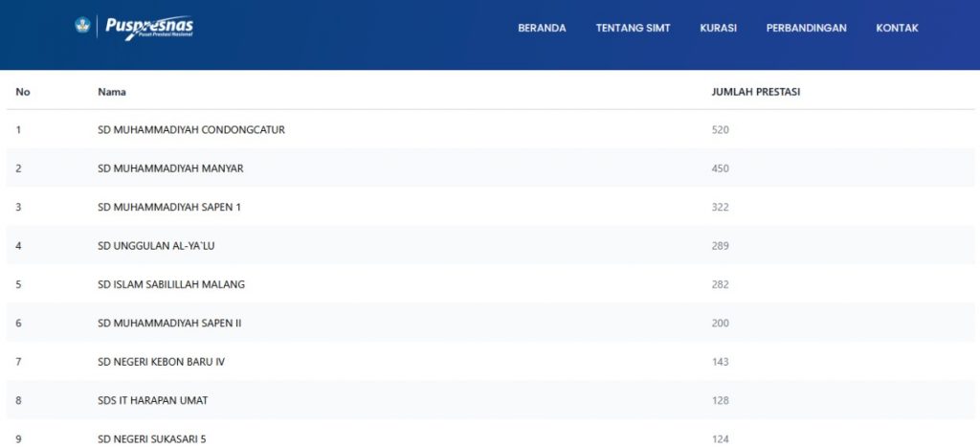The height and width of the screenshot is (448, 980).
Task: Click SD MUHAMMADIYAH SAPEN 1 name
Action: click(168, 207)
